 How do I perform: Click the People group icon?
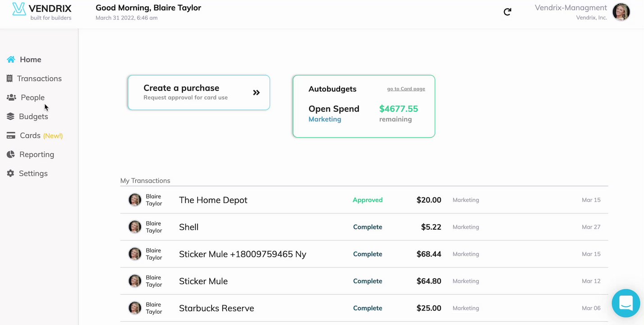pyautogui.click(x=11, y=97)
